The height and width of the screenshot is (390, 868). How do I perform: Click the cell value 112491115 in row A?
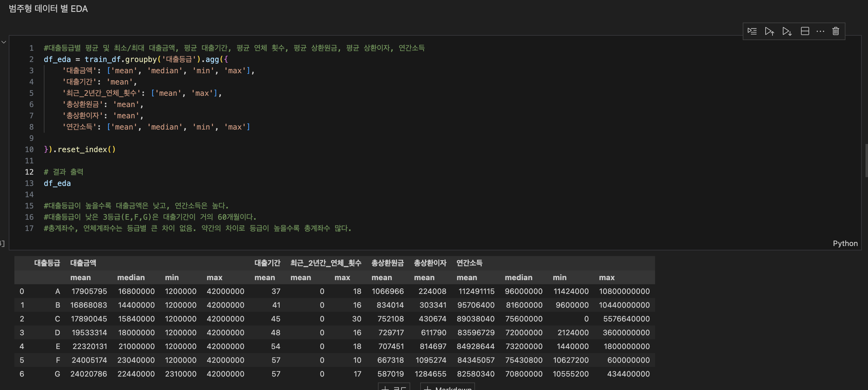tap(477, 291)
